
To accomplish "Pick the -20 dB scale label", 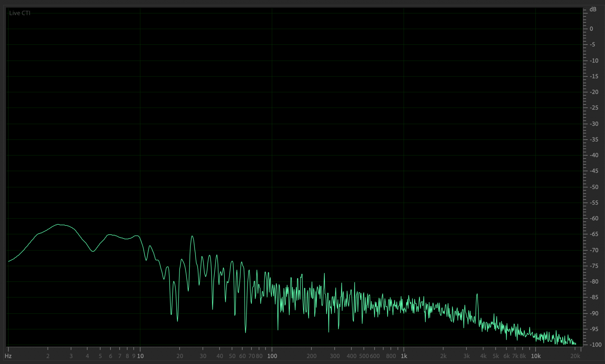I will pyautogui.click(x=594, y=92).
